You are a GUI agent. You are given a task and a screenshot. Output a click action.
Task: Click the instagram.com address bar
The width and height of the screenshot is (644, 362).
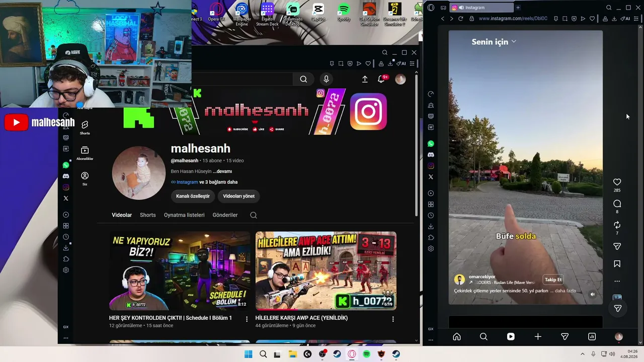click(x=512, y=19)
